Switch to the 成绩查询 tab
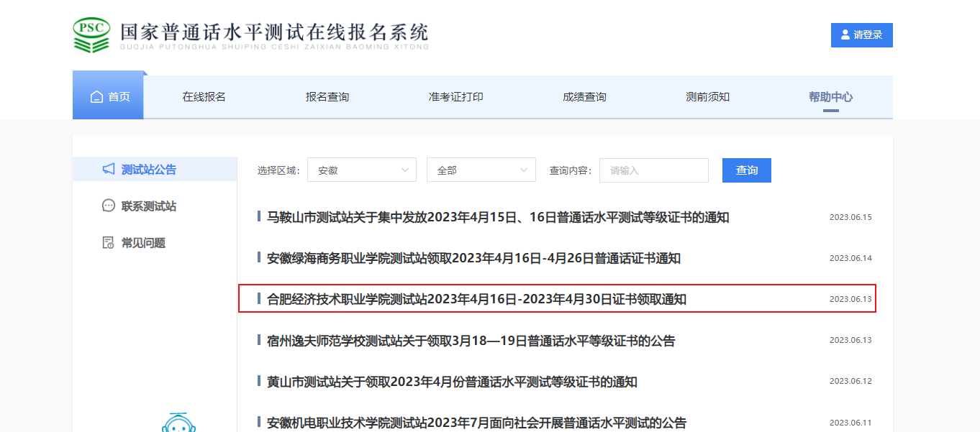The height and width of the screenshot is (432, 980). pyautogui.click(x=584, y=97)
